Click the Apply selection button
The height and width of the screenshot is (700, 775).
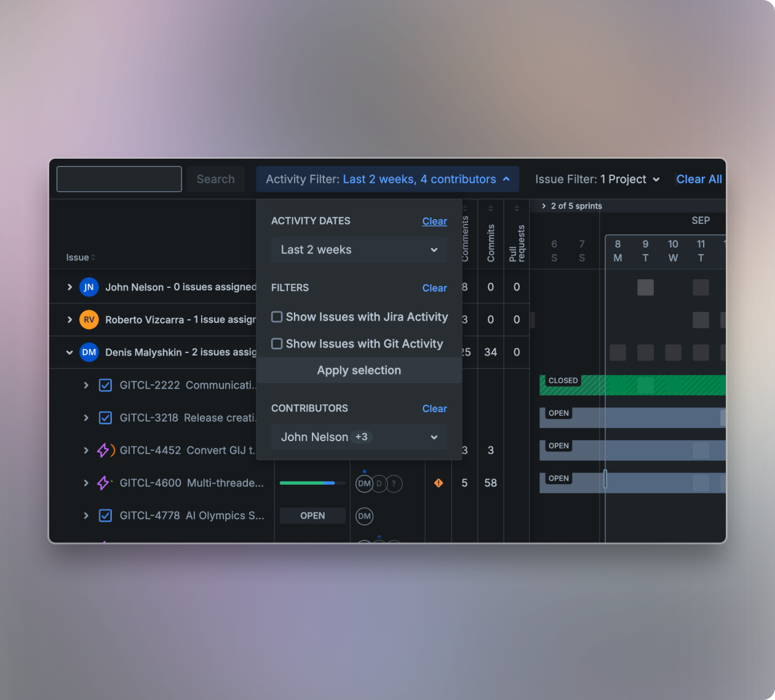359,370
